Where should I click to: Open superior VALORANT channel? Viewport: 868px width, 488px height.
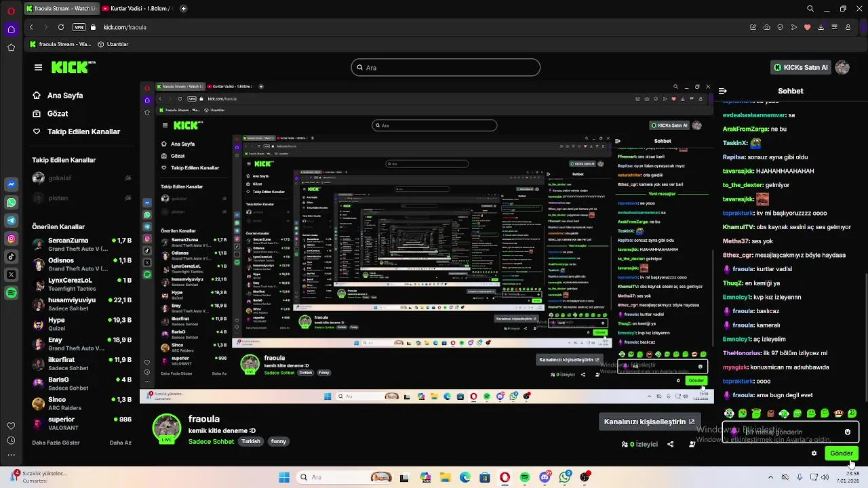coord(81,423)
